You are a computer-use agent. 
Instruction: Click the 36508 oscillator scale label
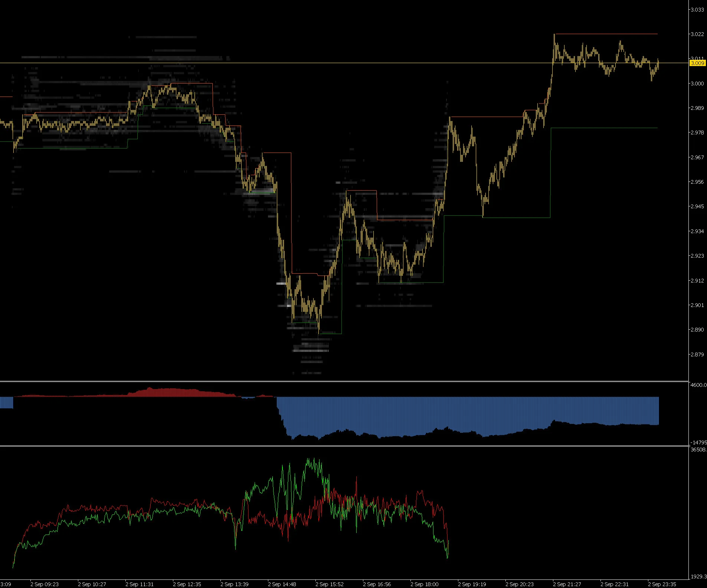coord(698,450)
